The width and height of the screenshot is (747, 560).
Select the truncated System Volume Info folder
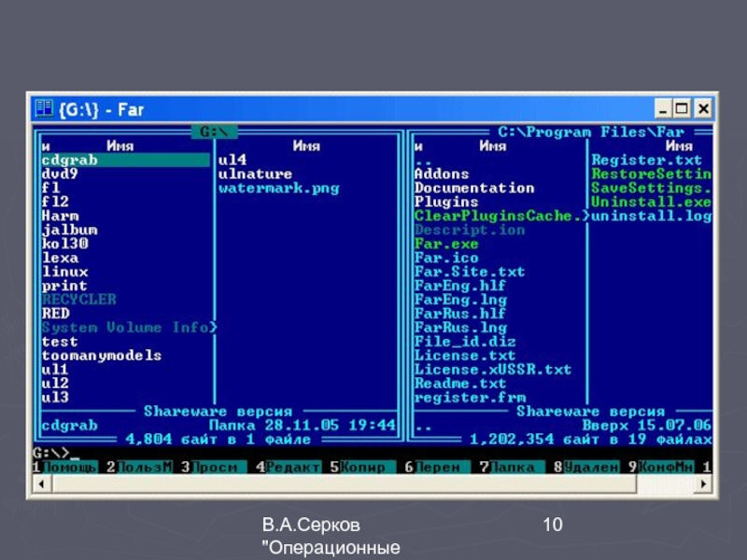point(128,328)
